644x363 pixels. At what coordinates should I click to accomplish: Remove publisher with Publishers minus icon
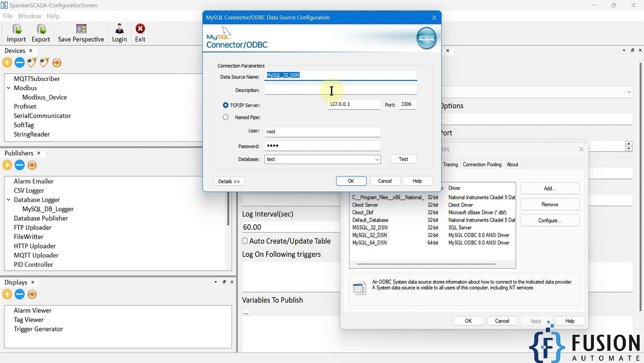click(x=20, y=165)
